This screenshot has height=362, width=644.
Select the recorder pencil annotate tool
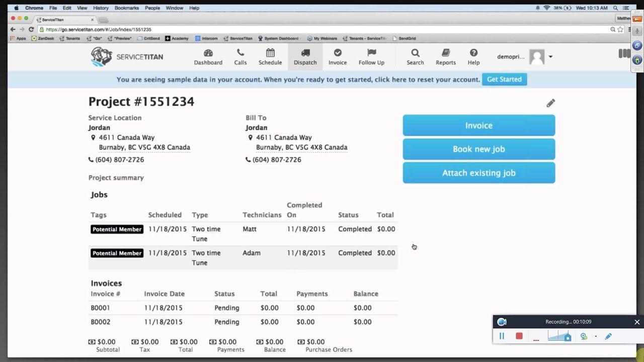coord(608,336)
